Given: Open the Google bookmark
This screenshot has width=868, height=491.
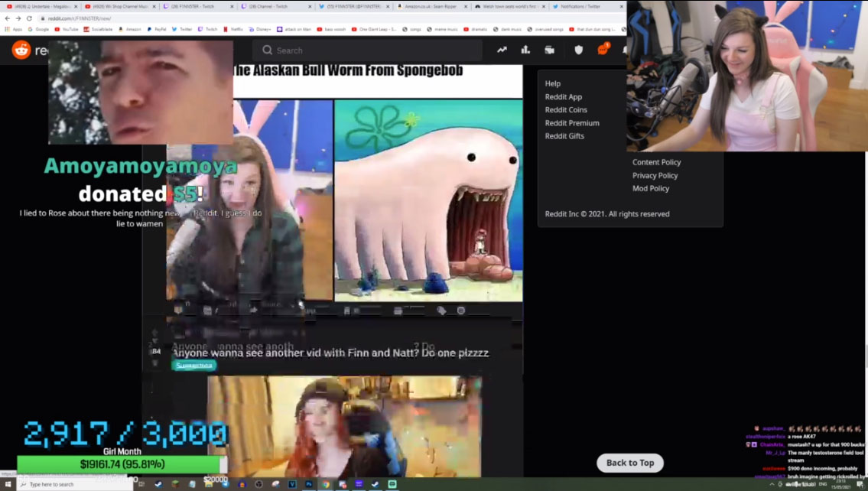Looking at the screenshot, I should coord(39,29).
